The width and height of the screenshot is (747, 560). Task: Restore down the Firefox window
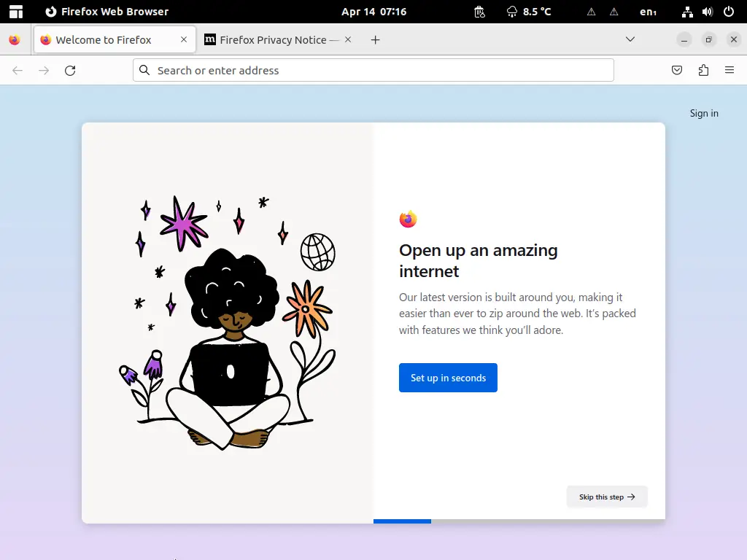(x=709, y=40)
